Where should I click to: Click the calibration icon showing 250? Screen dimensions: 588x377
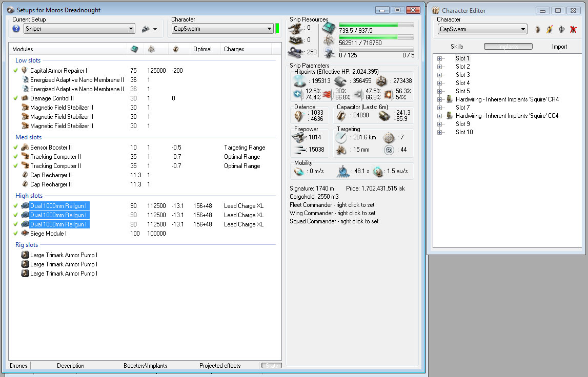pos(295,52)
